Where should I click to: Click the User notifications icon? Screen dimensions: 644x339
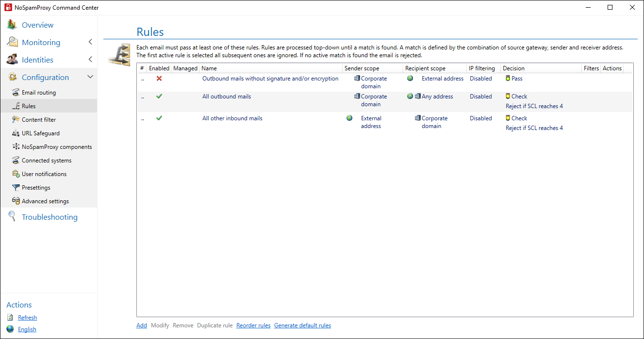pyautogui.click(x=16, y=174)
